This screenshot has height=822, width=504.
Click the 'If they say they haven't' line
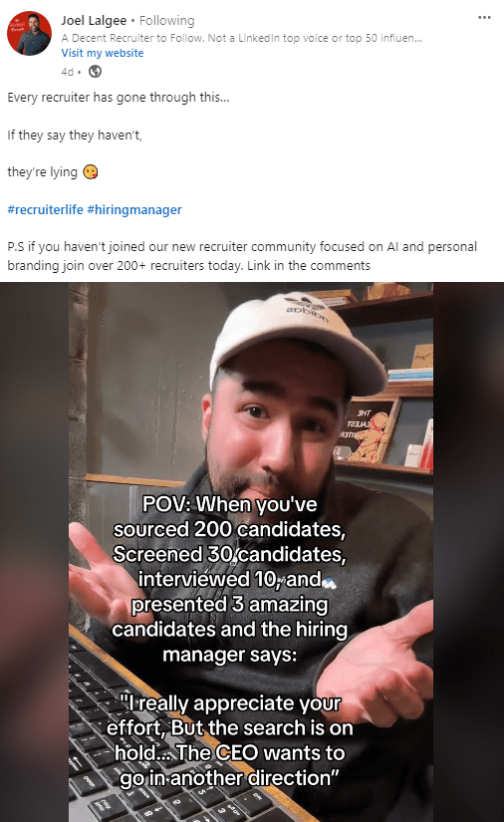75,136
